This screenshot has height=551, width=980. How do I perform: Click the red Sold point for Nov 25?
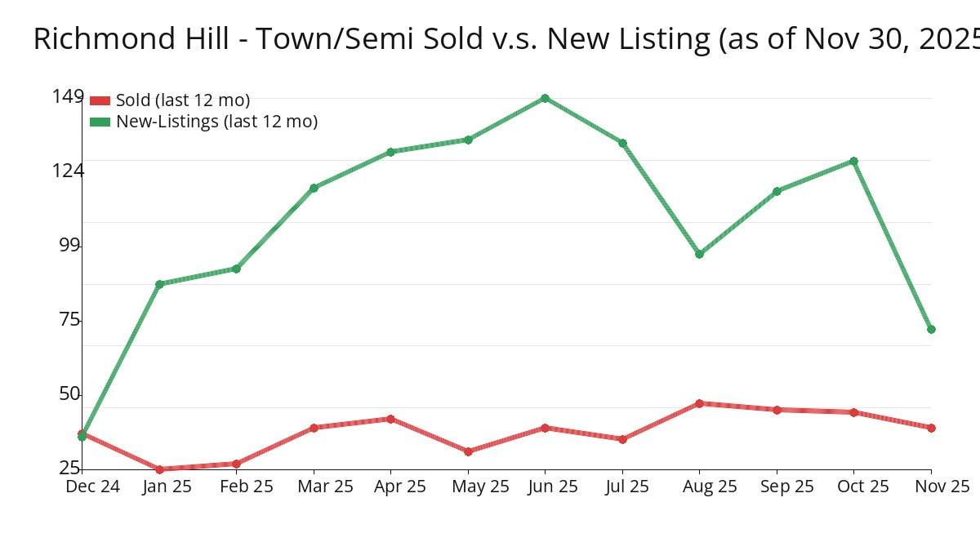click(931, 428)
